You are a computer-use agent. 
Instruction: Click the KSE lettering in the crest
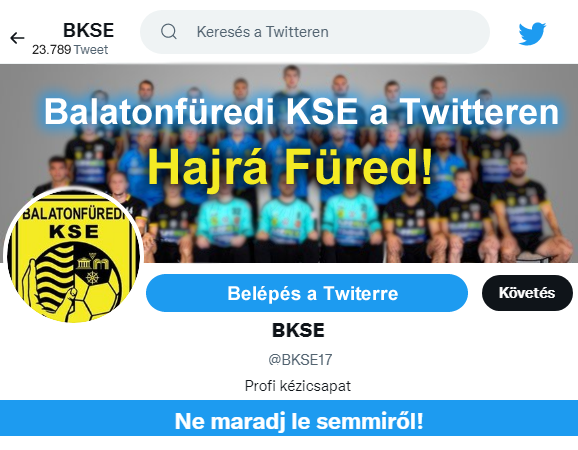coord(74,232)
